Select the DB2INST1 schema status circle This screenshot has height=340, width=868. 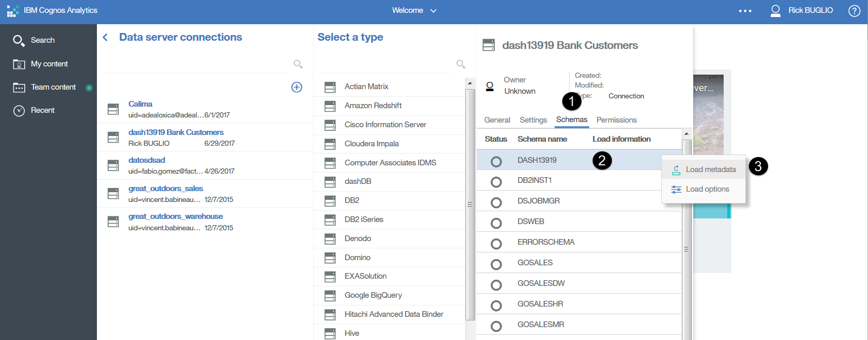[496, 182]
